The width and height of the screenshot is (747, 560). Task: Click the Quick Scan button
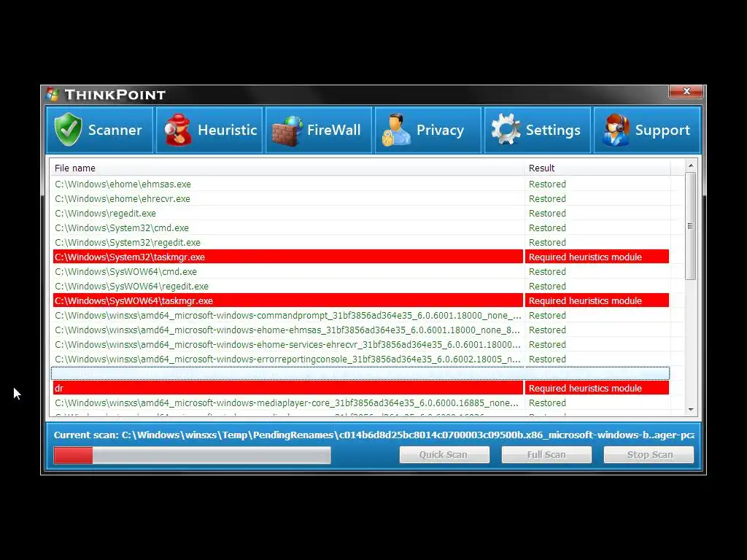[x=444, y=455]
